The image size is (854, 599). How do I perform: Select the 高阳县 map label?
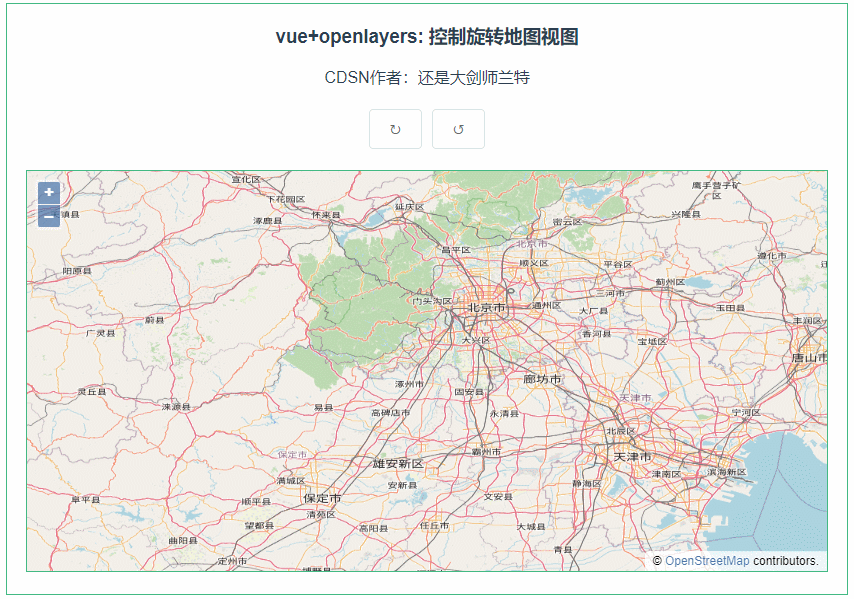point(374,528)
